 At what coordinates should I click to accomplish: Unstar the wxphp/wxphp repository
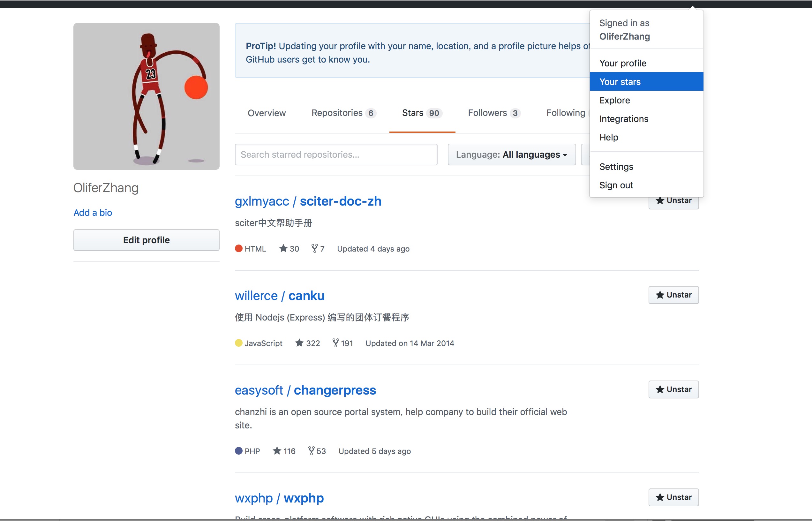click(673, 497)
